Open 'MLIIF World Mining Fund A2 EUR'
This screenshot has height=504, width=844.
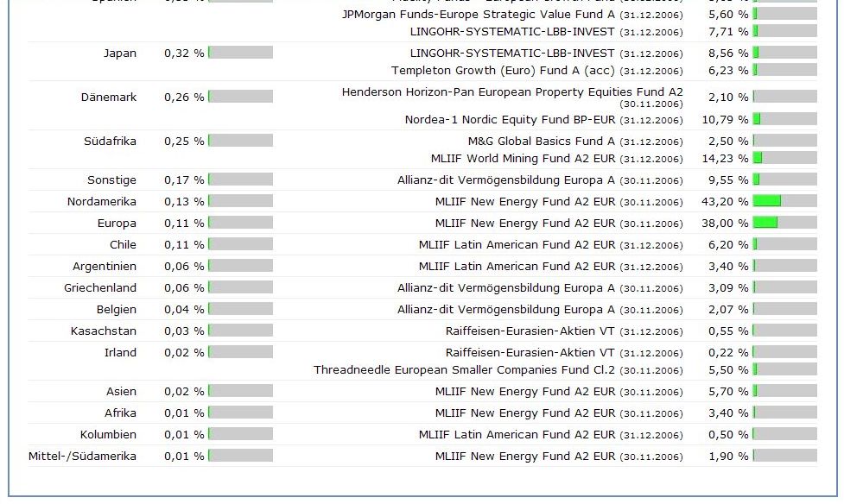[523, 159]
